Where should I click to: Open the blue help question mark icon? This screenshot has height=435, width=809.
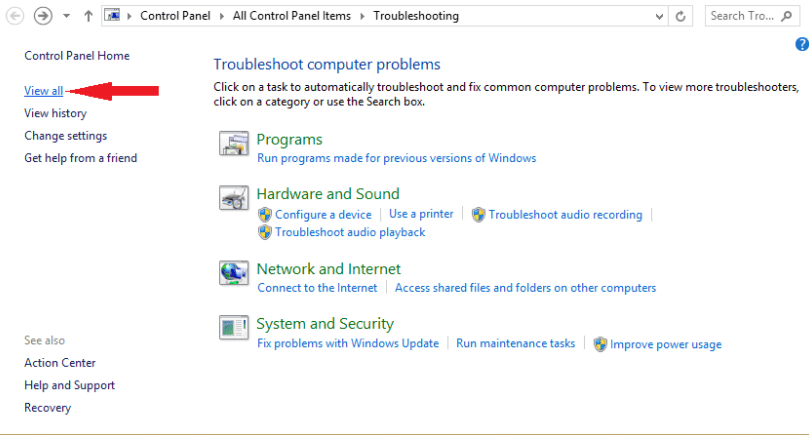tap(801, 44)
